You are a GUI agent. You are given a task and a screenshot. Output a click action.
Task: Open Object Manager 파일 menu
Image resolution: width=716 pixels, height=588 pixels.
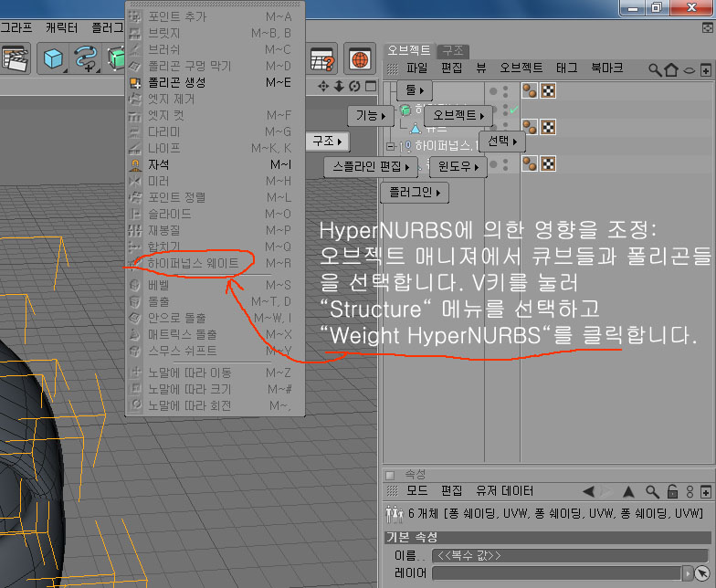[416, 68]
